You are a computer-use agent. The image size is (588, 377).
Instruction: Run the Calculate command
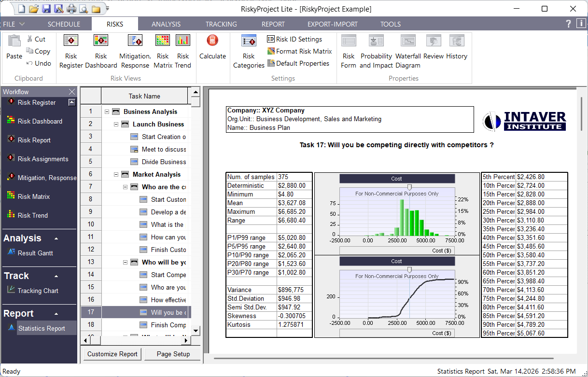pyautogui.click(x=212, y=51)
